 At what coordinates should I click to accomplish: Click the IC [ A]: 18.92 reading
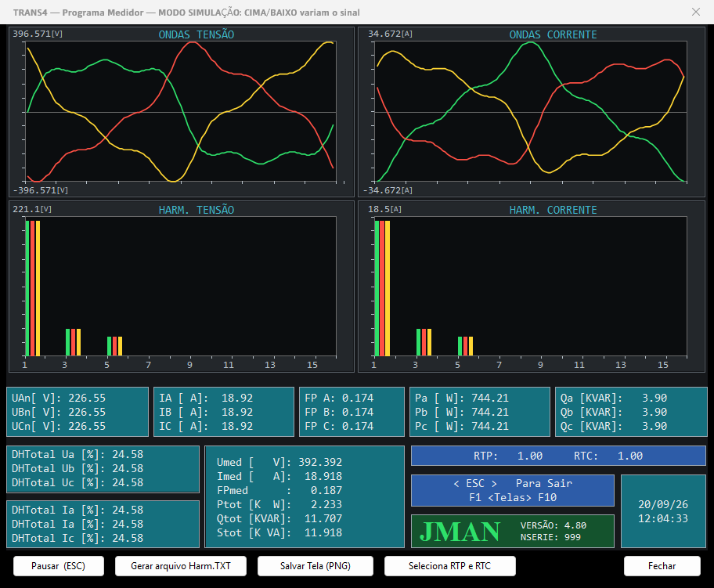tap(206, 426)
